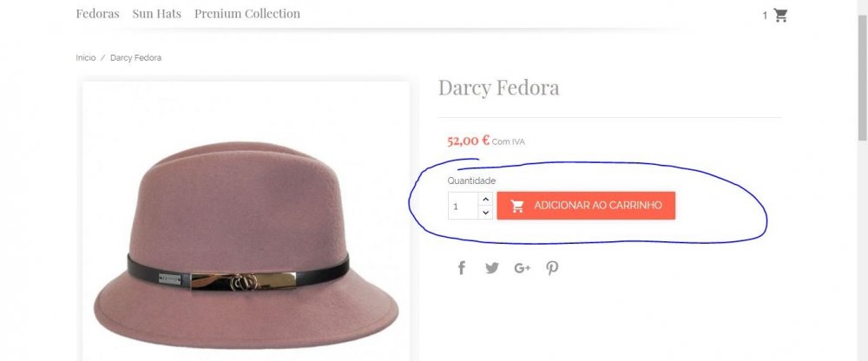This screenshot has height=361, width=868.
Task: Click the page vertical scrollbar thumb
Action: click(863, 77)
